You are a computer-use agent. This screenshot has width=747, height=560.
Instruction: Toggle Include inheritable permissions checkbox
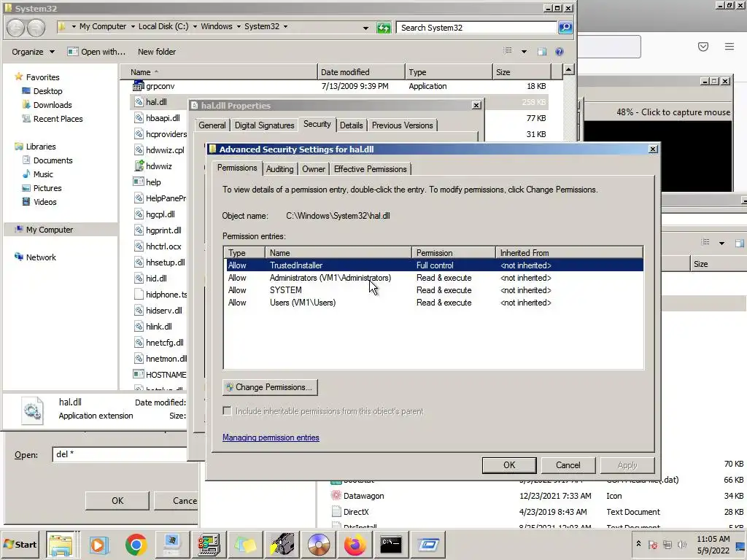click(x=228, y=411)
